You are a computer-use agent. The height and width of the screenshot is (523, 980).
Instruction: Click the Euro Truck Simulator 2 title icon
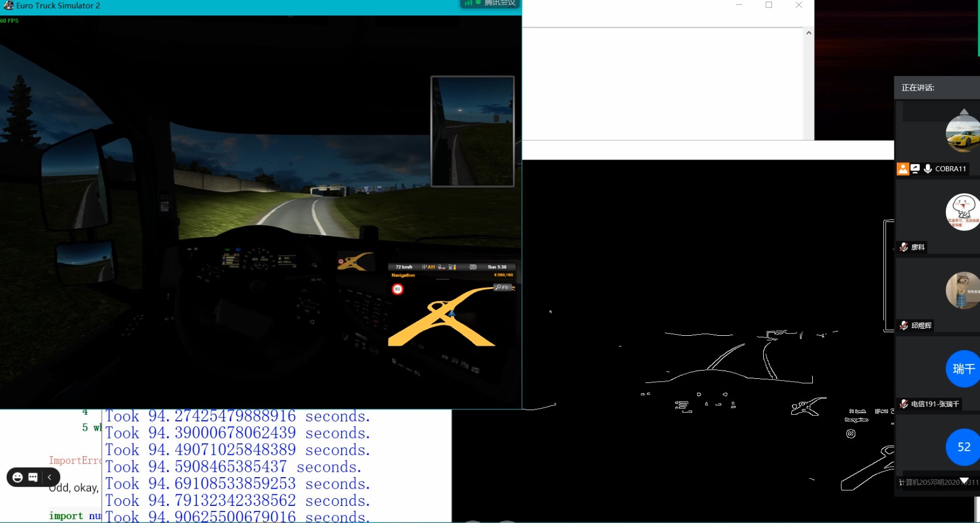tap(8, 6)
